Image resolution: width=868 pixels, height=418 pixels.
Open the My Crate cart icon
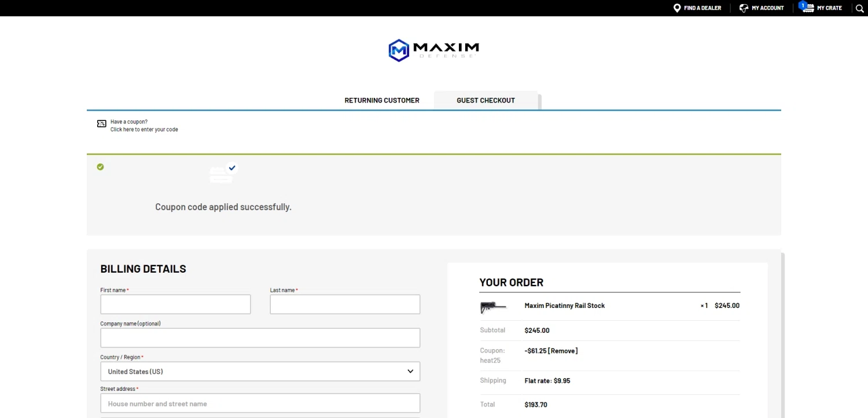[808, 8]
